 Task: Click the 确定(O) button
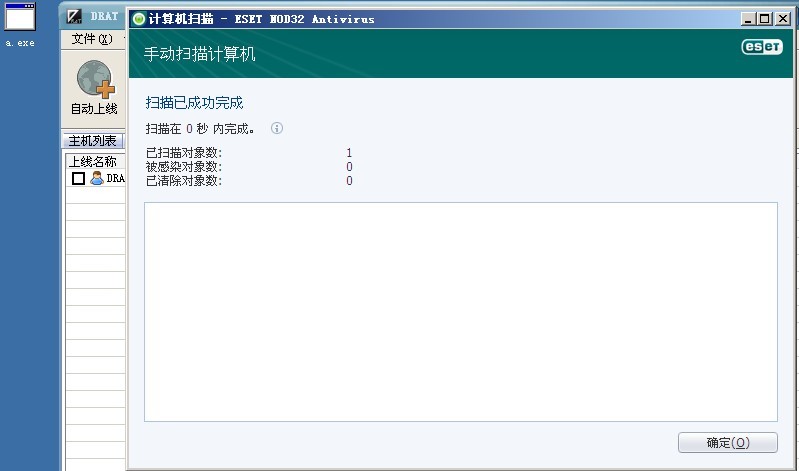[728, 442]
